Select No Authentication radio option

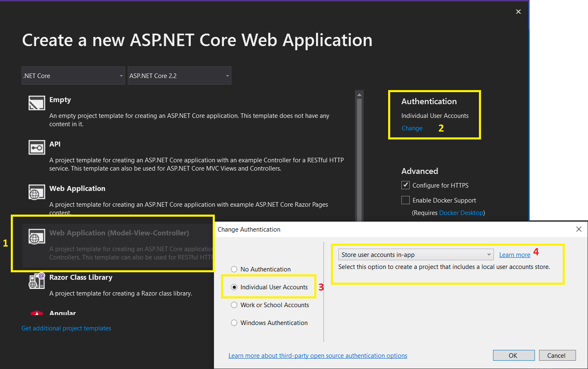234,269
